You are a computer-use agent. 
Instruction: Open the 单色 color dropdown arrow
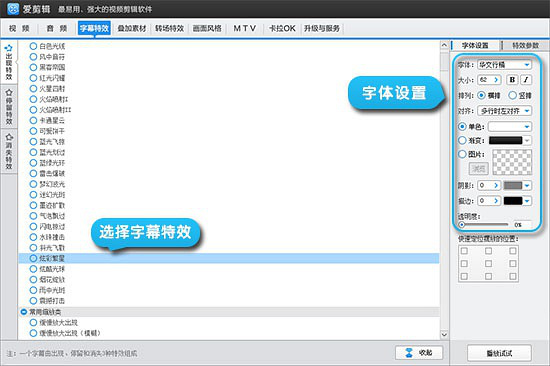point(527,126)
